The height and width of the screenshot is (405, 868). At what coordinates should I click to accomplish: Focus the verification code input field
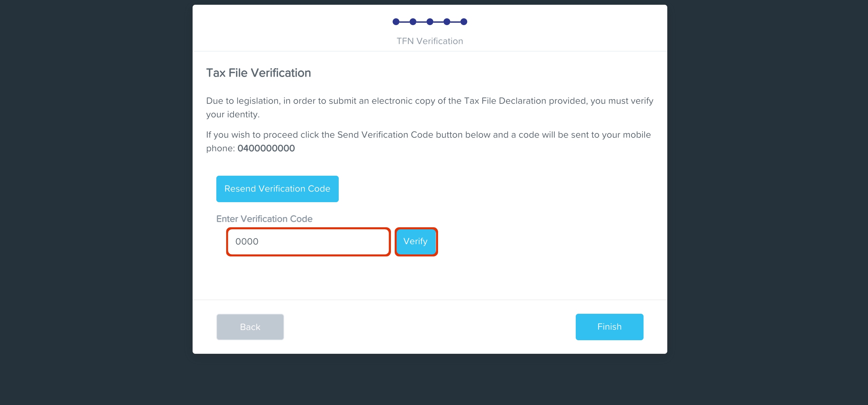(308, 242)
